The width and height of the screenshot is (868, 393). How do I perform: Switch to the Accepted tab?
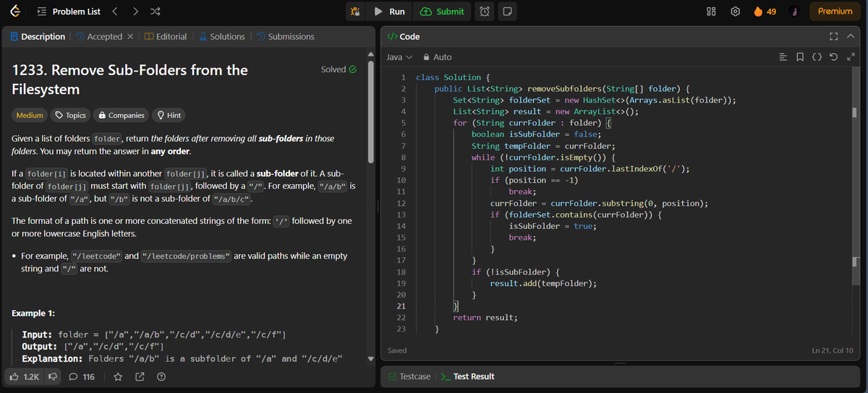point(98,36)
